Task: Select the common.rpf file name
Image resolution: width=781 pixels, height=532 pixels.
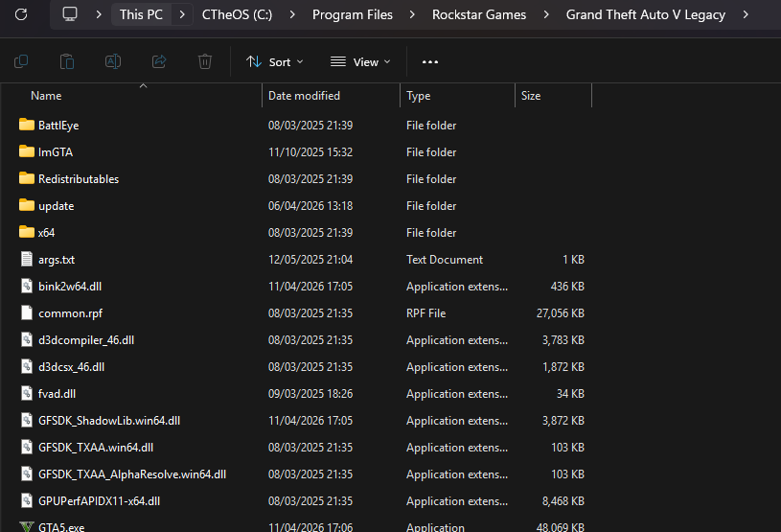Action: coord(71,313)
